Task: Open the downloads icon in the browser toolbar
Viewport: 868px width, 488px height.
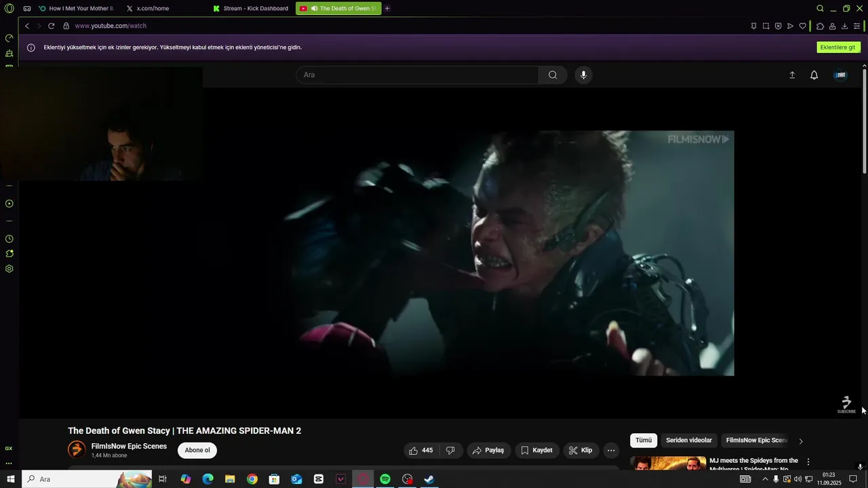Action: click(x=844, y=26)
